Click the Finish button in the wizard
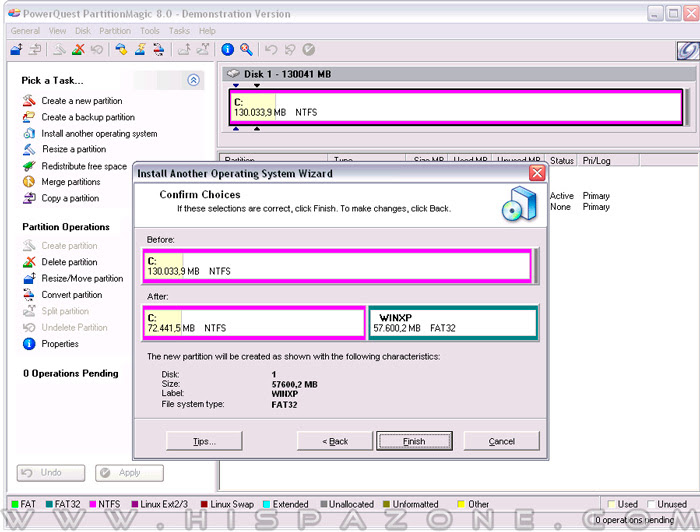The image size is (700, 532). (x=414, y=441)
